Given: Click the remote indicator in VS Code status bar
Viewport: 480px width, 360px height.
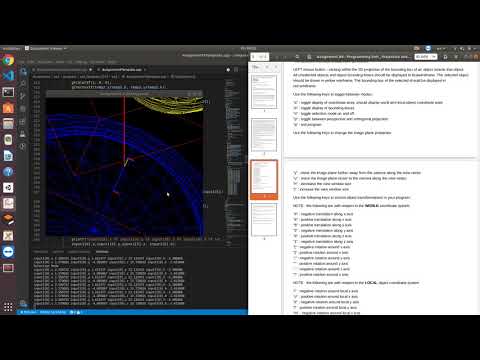Looking at the screenshot, I should coord(28,312).
